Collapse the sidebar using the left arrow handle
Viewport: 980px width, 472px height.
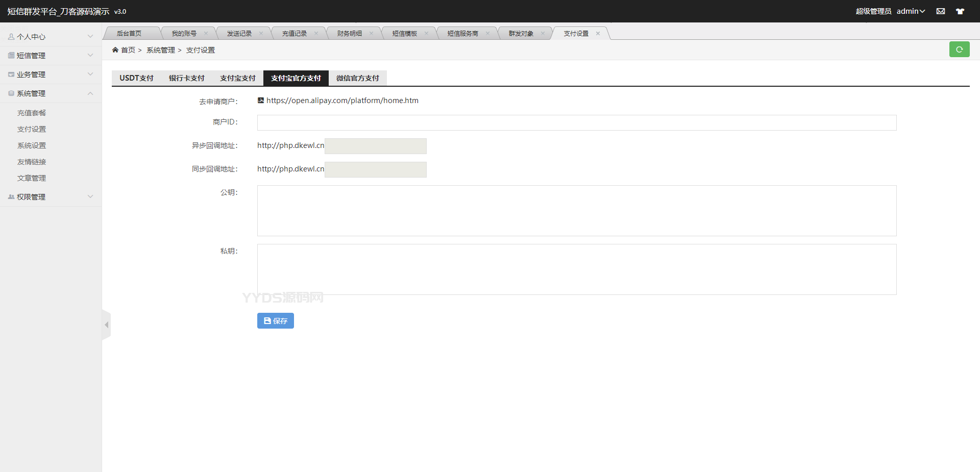(x=106, y=325)
